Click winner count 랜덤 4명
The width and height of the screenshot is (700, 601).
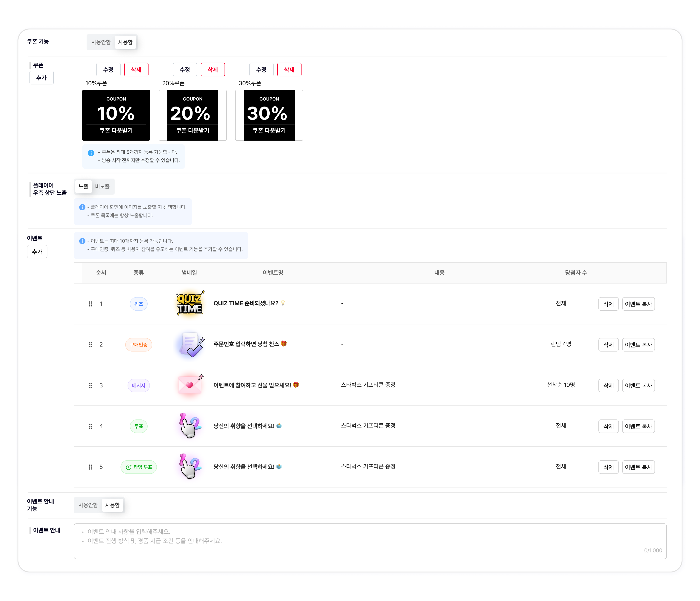click(x=561, y=344)
